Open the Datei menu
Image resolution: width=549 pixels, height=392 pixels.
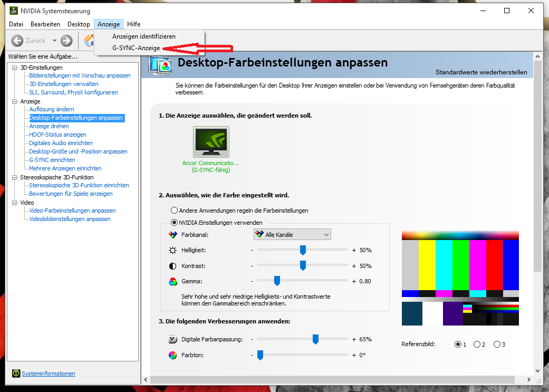tap(16, 24)
